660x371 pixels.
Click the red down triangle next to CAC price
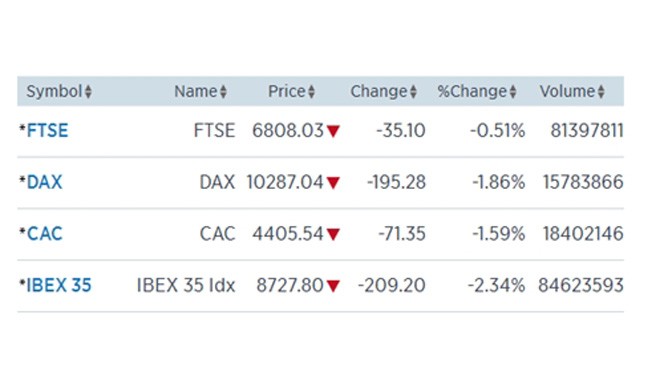point(333,235)
